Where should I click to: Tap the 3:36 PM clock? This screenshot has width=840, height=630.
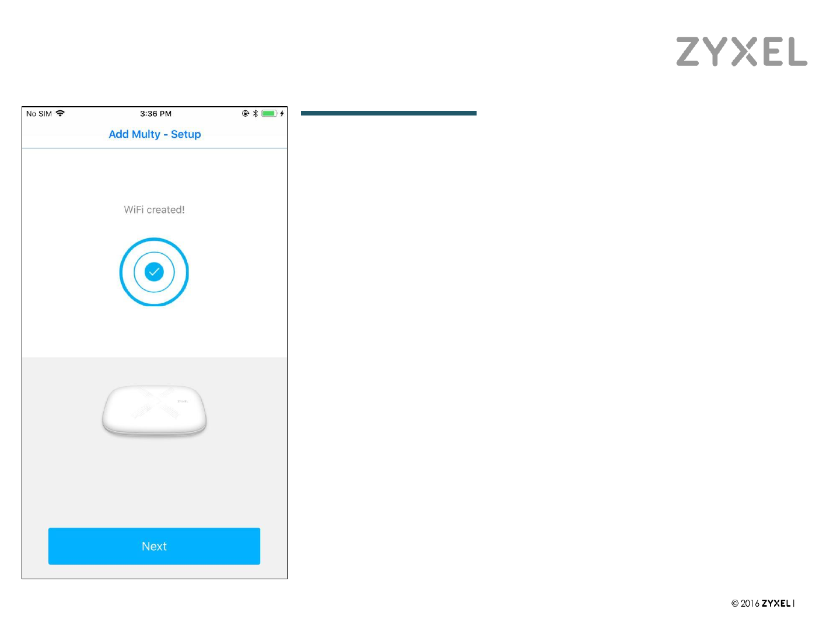coord(156,114)
